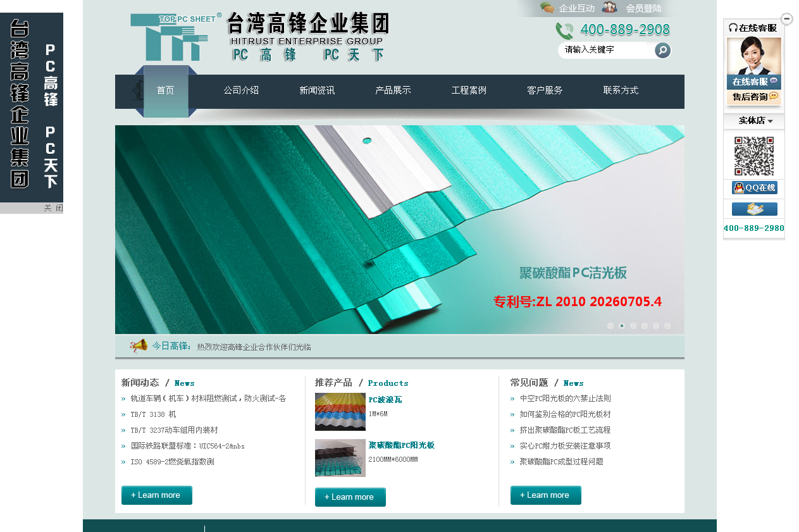Click the megaphone icon next to 今日高锋
Image resolution: width=799 pixels, height=532 pixels.
pyautogui.click(x=139, y=346)
